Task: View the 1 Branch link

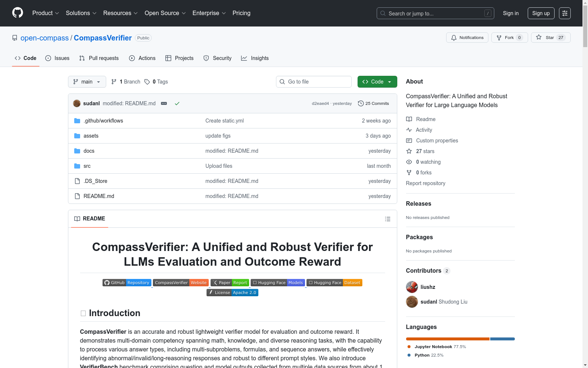Action: coord(126,82)
